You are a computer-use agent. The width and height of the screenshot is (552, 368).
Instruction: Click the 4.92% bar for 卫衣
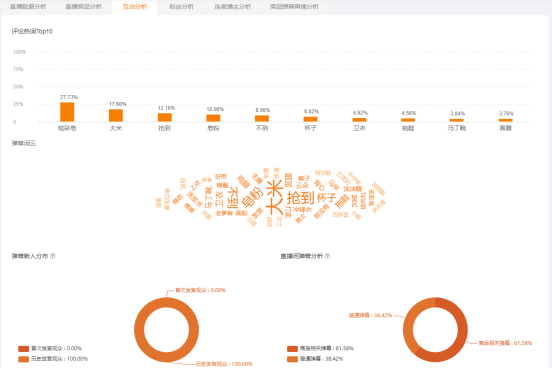(x=359, y=120)
